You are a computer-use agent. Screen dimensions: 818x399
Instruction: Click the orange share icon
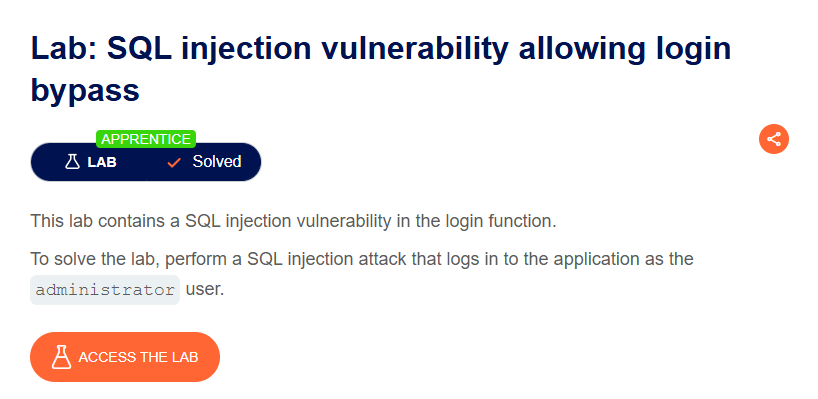click(774, 139)
